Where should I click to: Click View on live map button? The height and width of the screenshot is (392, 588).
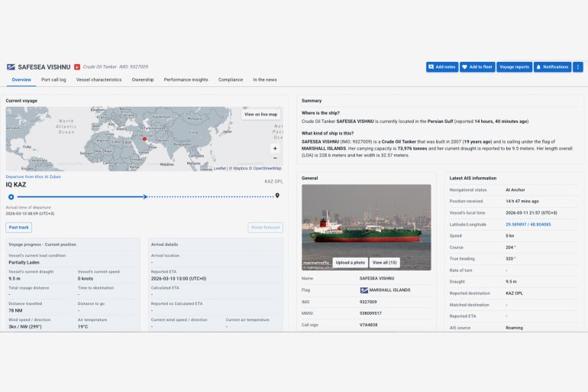[261, 115]
